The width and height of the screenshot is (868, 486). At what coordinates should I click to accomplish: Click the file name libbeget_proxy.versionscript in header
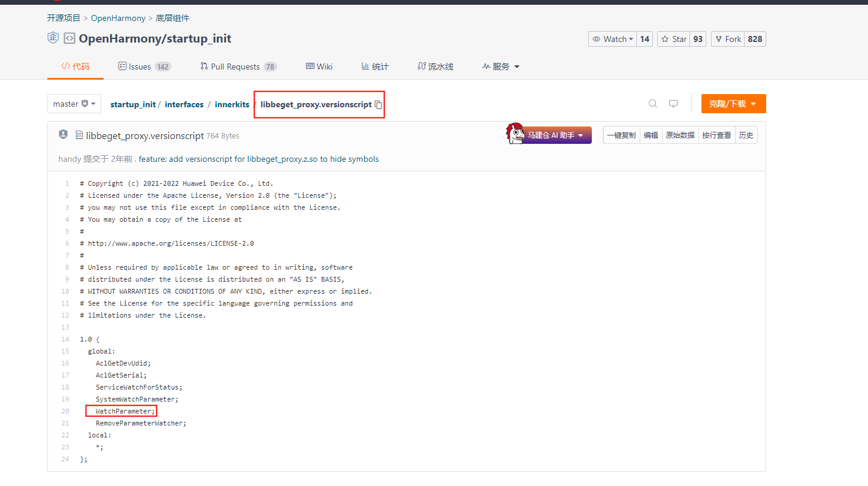coord(145,135)
